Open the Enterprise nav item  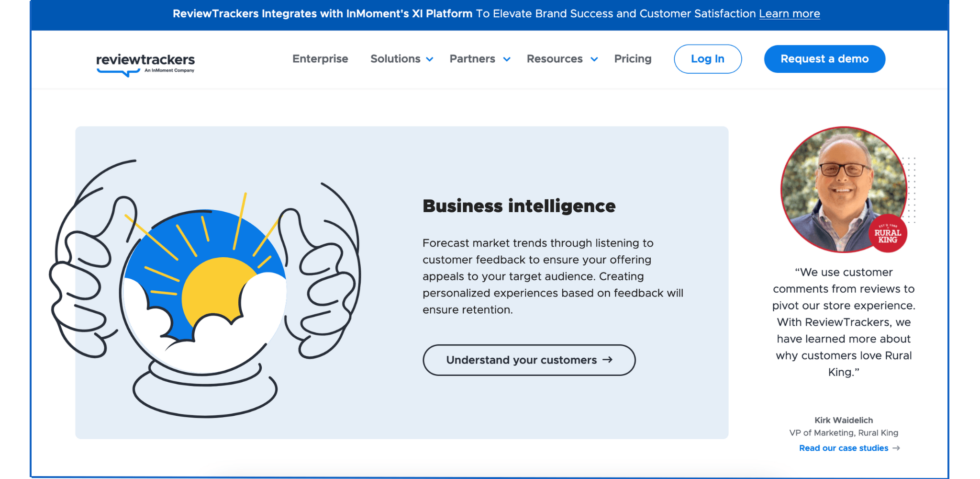pyautogui.click(x=320, y=59)
